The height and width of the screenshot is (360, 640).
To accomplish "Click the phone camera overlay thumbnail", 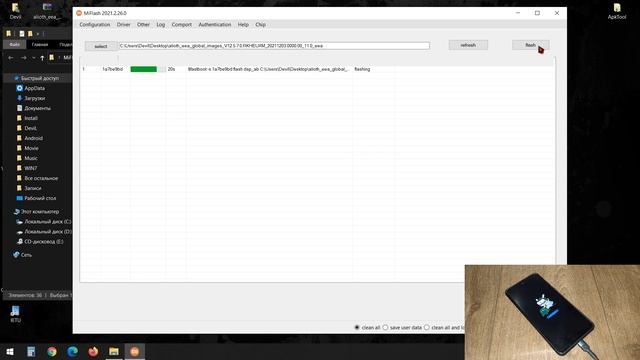I will pos(552,312).
